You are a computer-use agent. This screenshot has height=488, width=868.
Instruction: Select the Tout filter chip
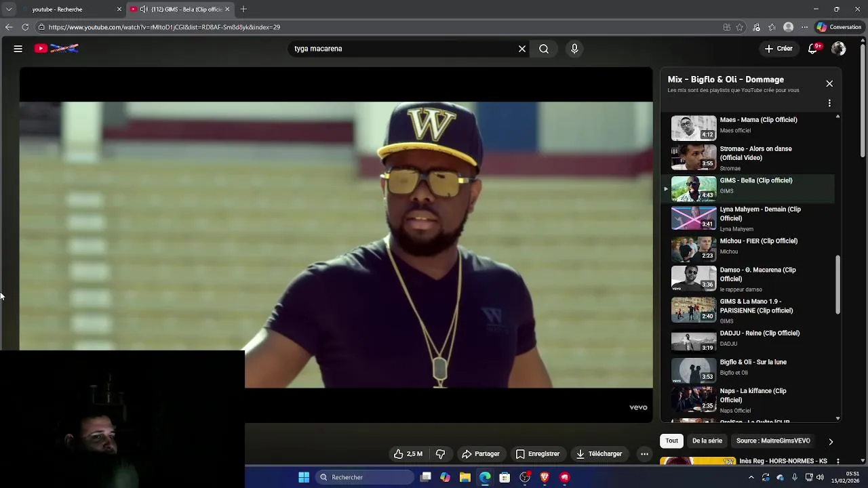click(x=671, y=441)
